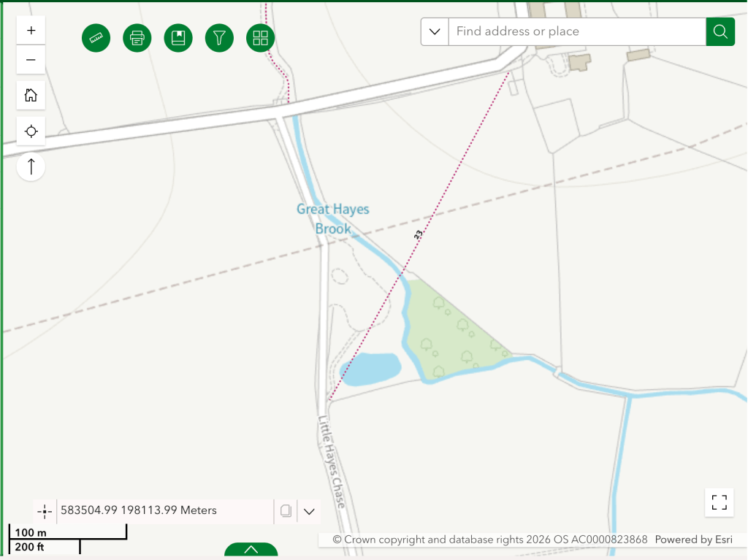This screenshot has height=560, width=748.
Task: Click the green search magnifier button
Action: pos(720,31)
